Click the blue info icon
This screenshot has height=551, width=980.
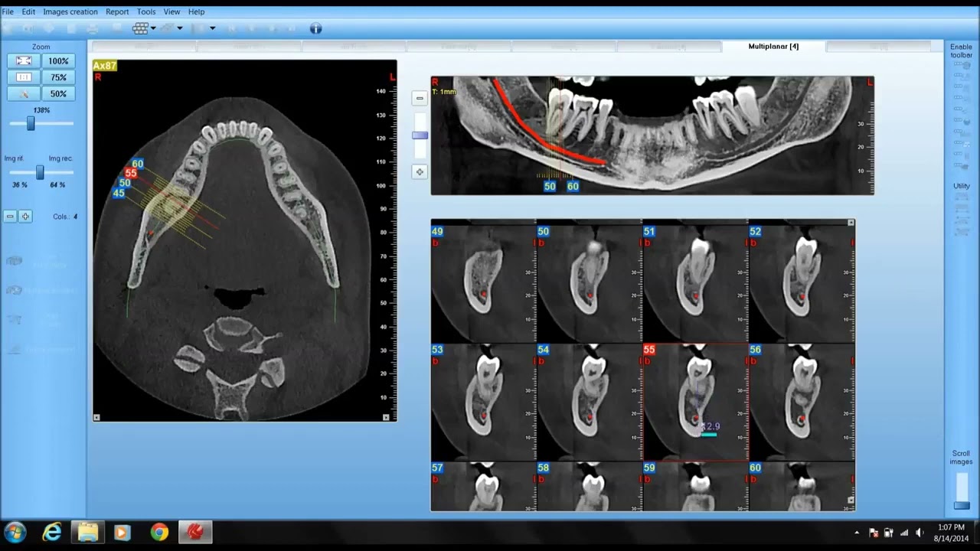[x=315, y=28]
